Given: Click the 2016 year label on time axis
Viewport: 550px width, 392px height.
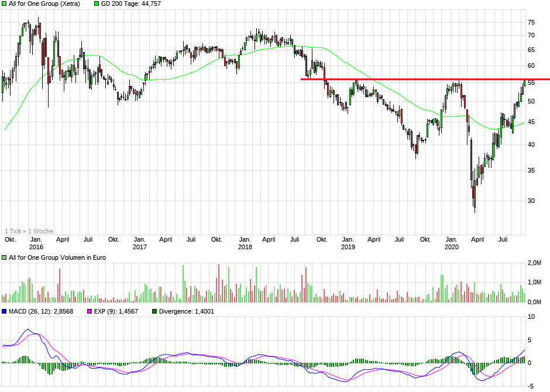Looking at the screenshot, I should tap(35, 247).
